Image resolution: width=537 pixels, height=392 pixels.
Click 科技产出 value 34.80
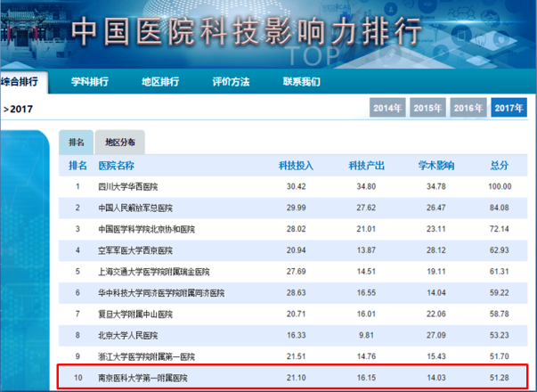[x=366, y=187]
